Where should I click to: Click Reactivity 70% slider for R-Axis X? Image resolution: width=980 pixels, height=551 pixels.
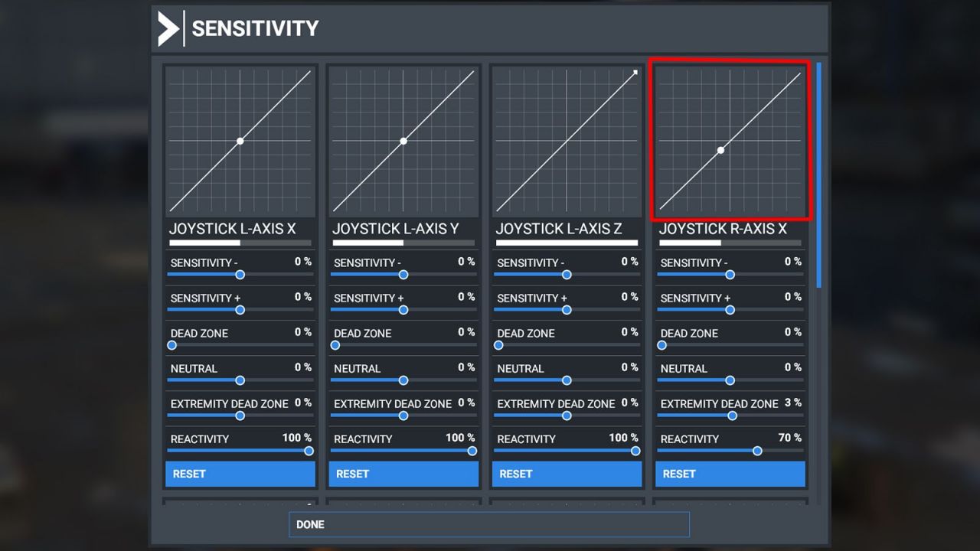point(730,451)
